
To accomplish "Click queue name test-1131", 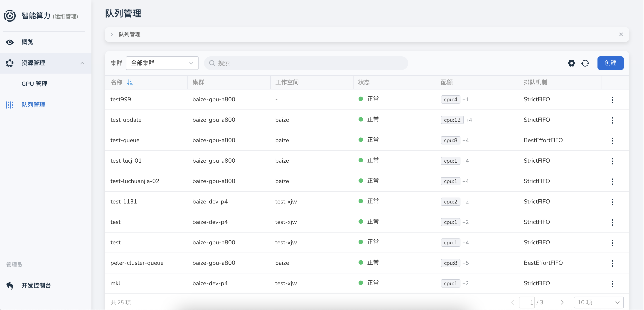I will coord(123,202).
